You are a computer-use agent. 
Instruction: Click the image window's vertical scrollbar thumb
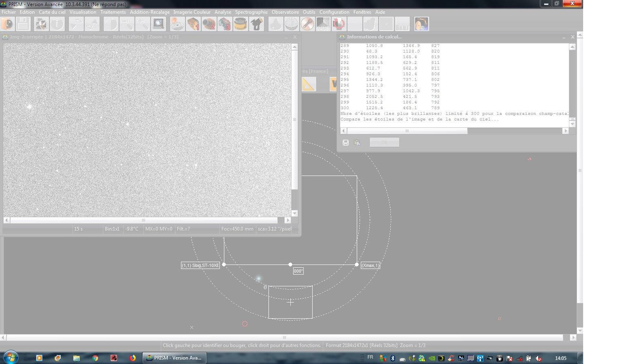[294, 120]
